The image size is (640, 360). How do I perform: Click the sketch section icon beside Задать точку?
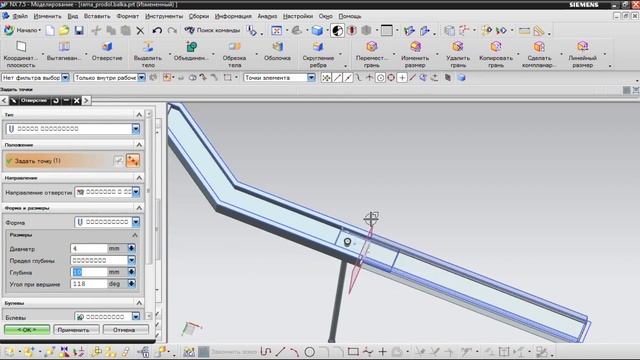118,161
